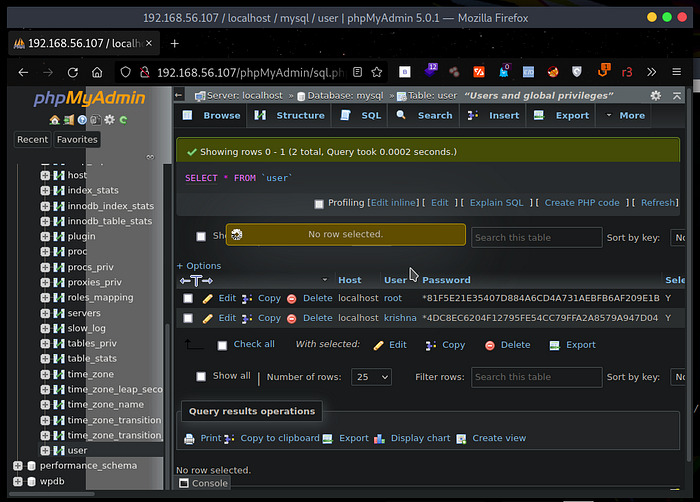Click the pencil Edit icon for root row
The width and height of the screenshot is (700, 502).
[x=208, y=298]
